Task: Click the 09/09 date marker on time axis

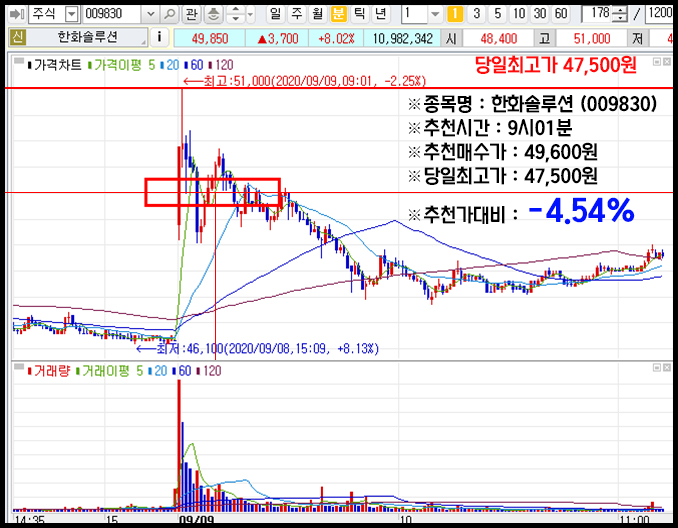Action: pos(197,520)
